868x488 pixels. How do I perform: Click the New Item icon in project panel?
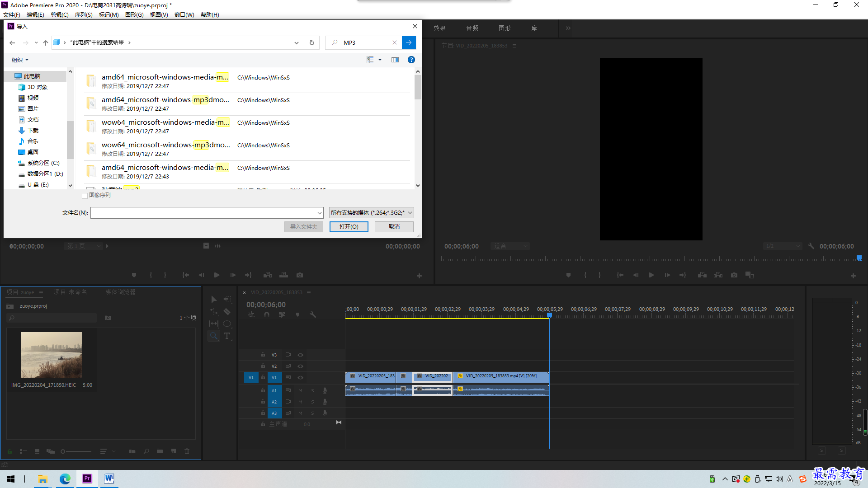(x=174, y=451)
